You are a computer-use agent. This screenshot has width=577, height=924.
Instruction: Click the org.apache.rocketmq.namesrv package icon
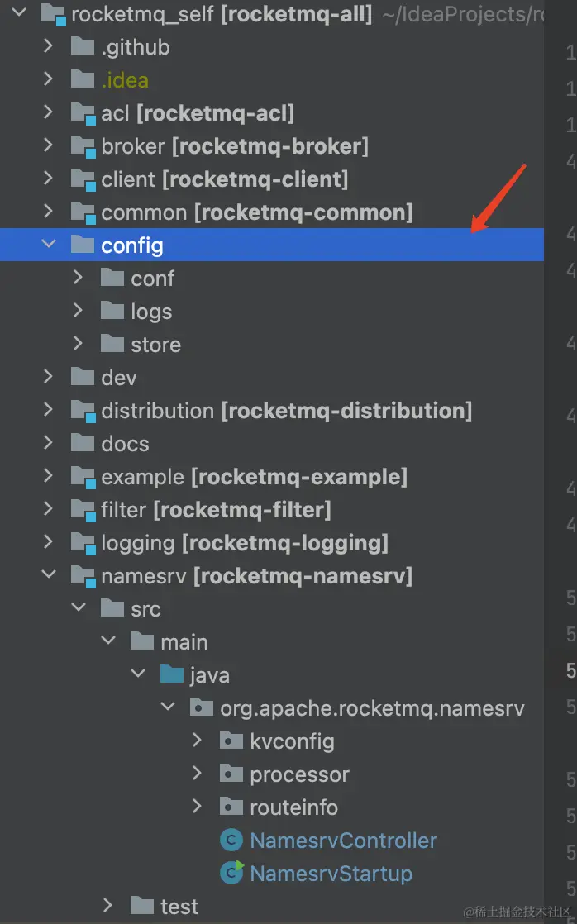click(x=201, y=707)
